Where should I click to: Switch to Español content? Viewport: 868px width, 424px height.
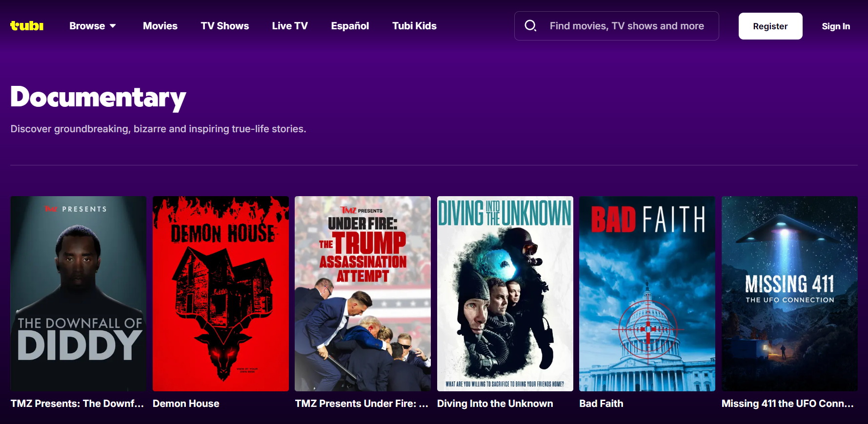coord(350,26)
